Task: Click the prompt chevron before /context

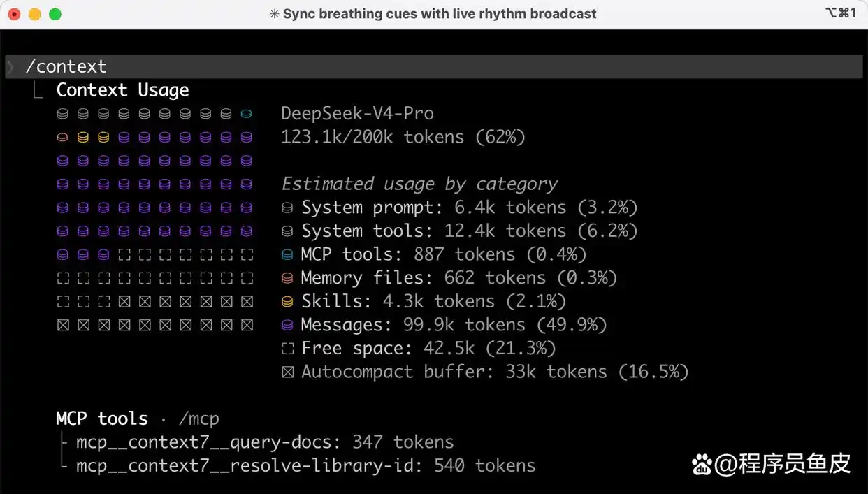Action: pyautogui.click(x=10, y=67)
